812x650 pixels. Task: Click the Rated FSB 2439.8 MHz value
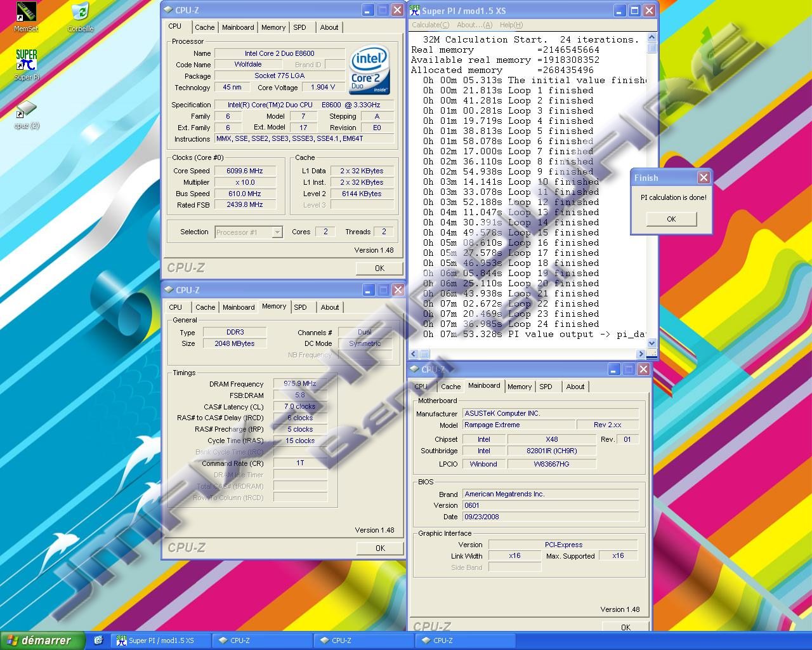(245, 205)
